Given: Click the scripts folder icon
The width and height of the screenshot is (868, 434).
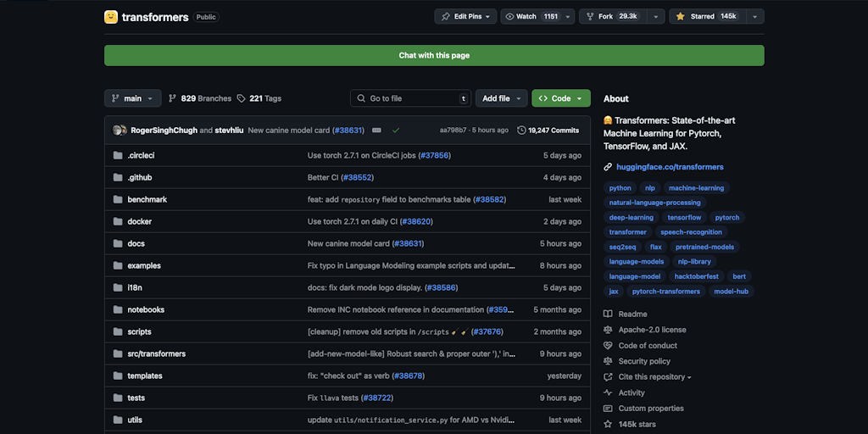Looking at the screenshot, I should (x=118, y=331).
